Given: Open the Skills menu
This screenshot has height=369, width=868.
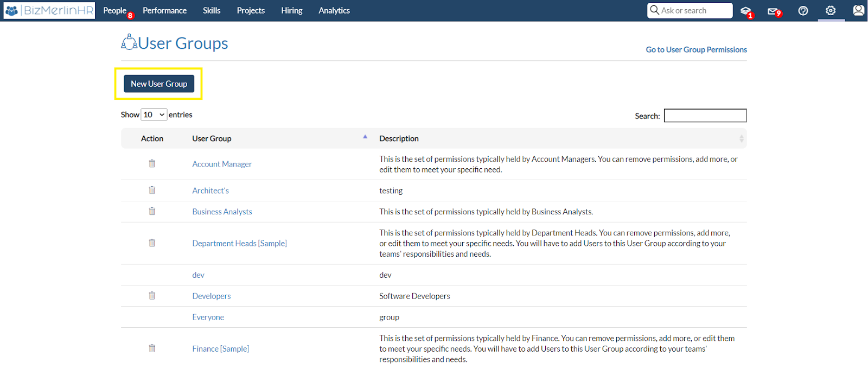Looking at the screenshot, I should 212,10.
